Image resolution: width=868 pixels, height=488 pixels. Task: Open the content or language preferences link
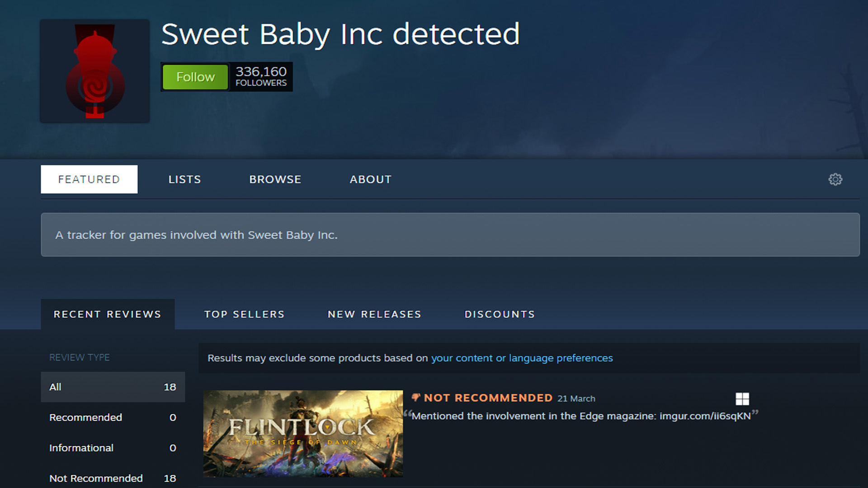tap(521, 358)
